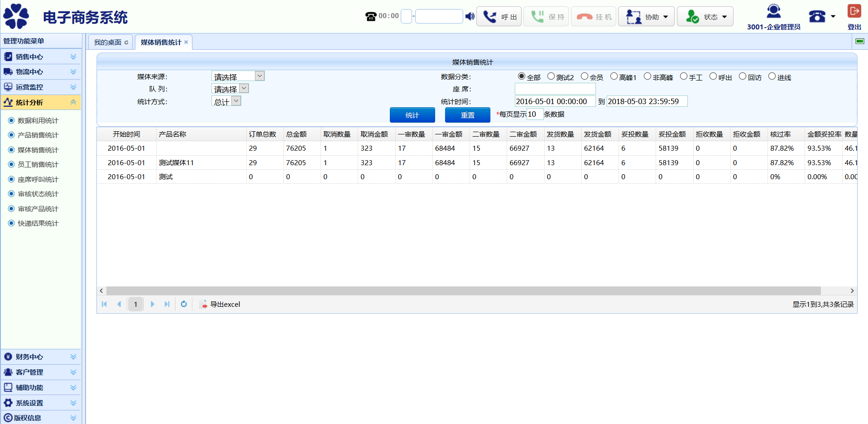Viewport: 868px width, 424px height.
Task: Click the green collapse icon at the top right
Action: click(x=859, y=41)
